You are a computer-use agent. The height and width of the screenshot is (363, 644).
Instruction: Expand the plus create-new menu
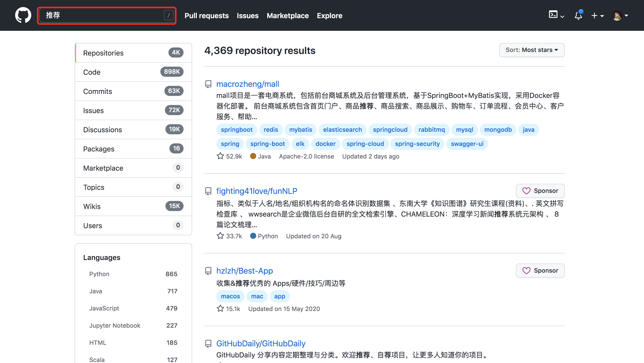tap(597, 16)
